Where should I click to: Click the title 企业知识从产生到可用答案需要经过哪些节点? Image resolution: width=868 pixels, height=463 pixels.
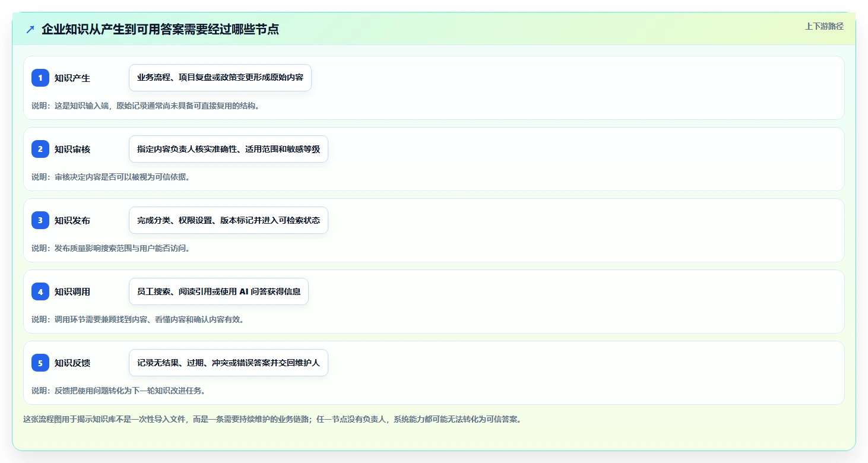pos(160,29)
